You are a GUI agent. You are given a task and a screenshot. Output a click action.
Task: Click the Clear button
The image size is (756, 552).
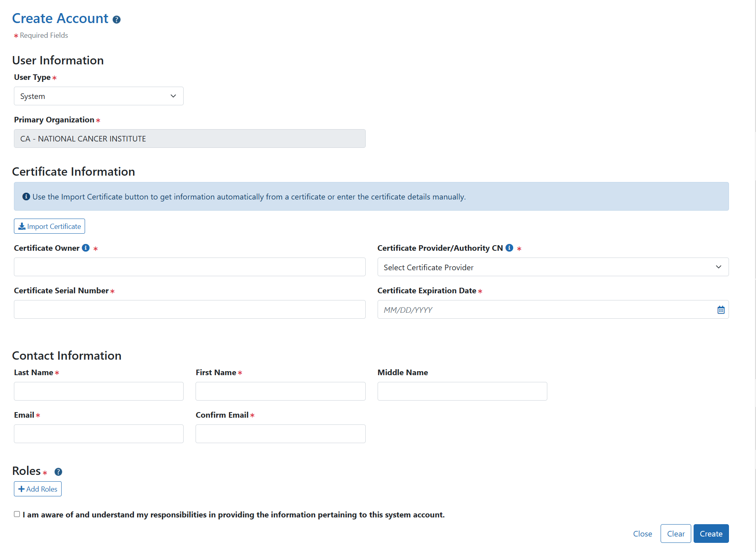tap(676, 534)
